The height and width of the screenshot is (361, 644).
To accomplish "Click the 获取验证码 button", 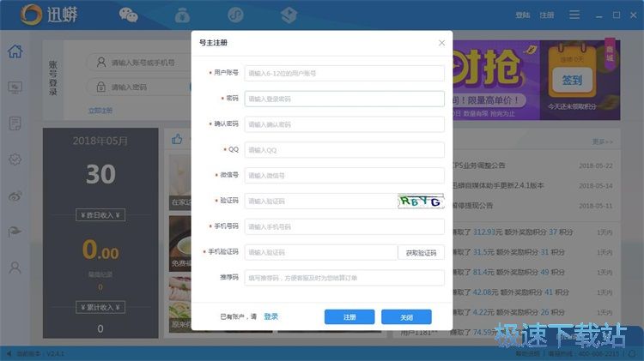I will (421, 253).
